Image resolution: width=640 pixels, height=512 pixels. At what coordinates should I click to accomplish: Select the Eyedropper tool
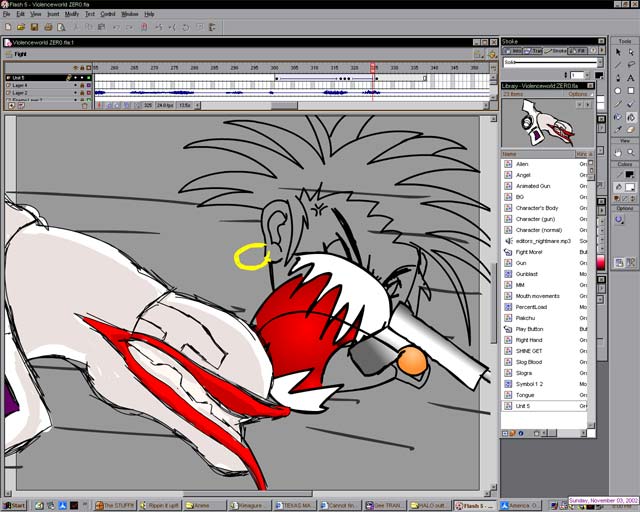tap(618, 130)
